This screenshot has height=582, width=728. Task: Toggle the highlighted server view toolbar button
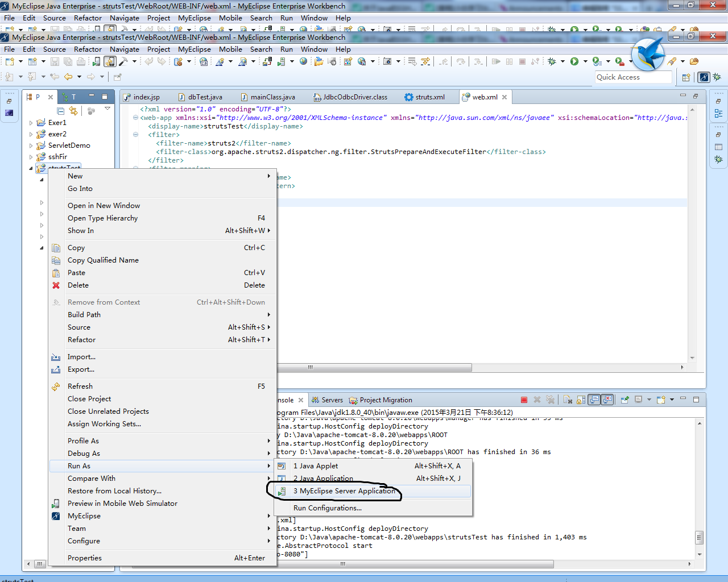[110, 61]
